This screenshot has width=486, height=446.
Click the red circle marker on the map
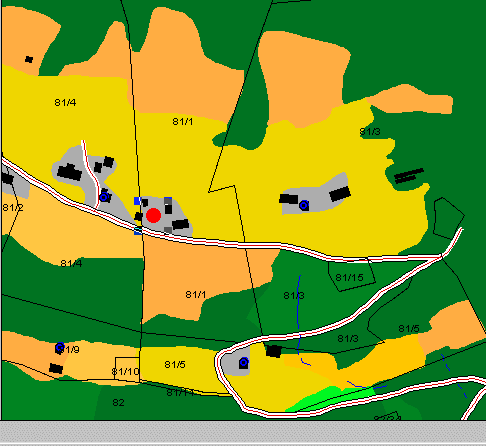click(153, 215)
